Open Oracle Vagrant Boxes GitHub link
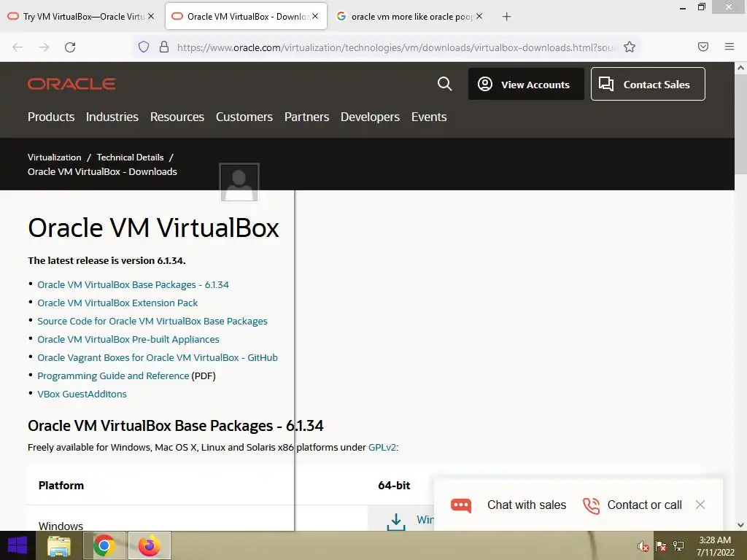This screenshot has width=747, height=560. coord(158,357)
